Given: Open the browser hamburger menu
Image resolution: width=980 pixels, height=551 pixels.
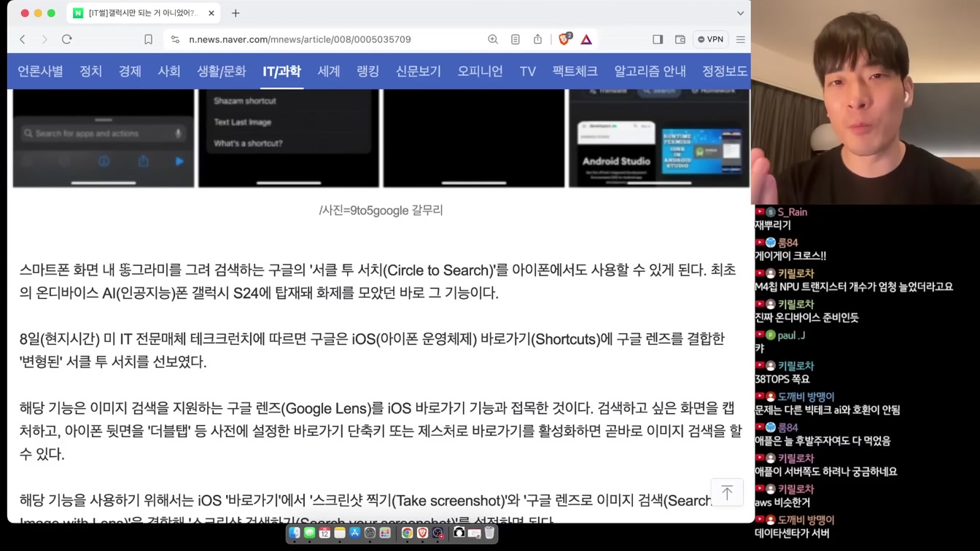Looking at the screenshot, I should point(740,39).
